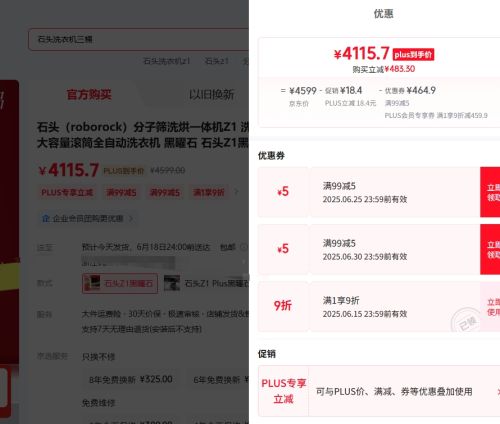Claim first 满99减5 coupon expiring 06.25
Viewport: 500px width, 424px height.
click(490, 192)
